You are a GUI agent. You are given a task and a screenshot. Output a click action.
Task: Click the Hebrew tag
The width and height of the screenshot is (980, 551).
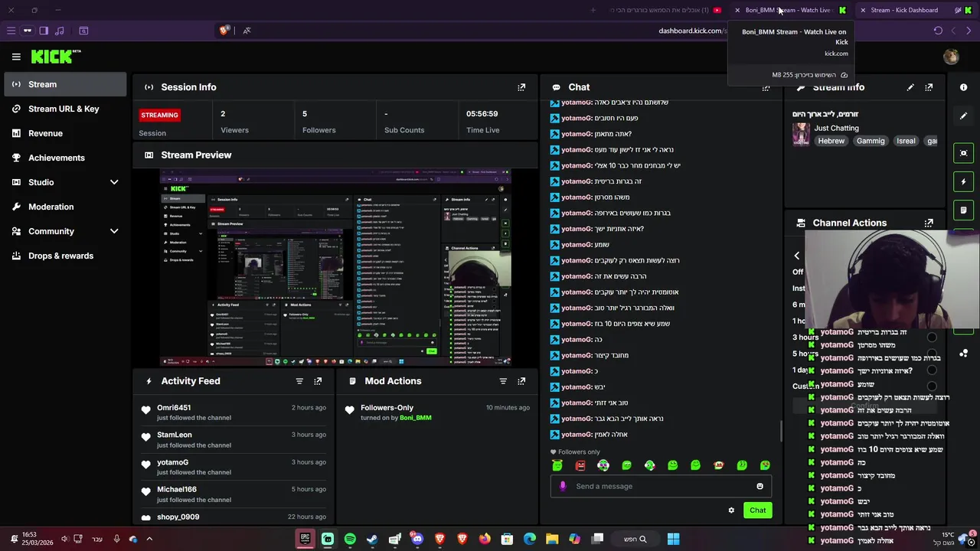coord(831,141)
